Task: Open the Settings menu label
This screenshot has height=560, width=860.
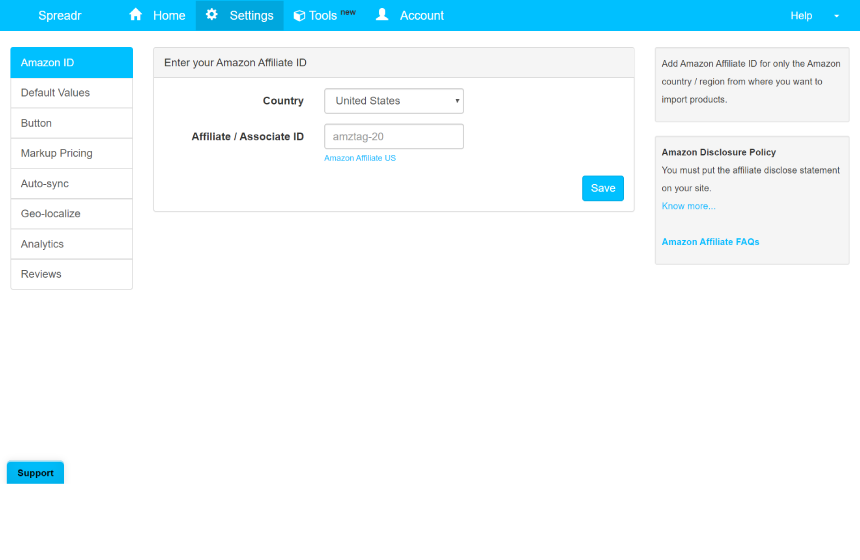Action: tap(251, 15)
